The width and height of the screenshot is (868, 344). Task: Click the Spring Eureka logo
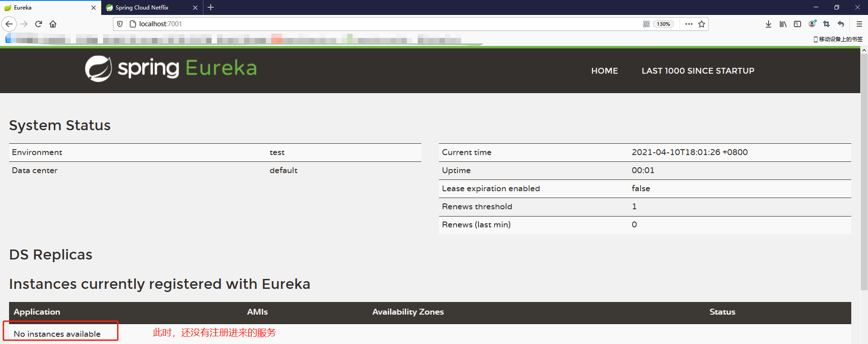pyautogui.click(x=171, y=69)
